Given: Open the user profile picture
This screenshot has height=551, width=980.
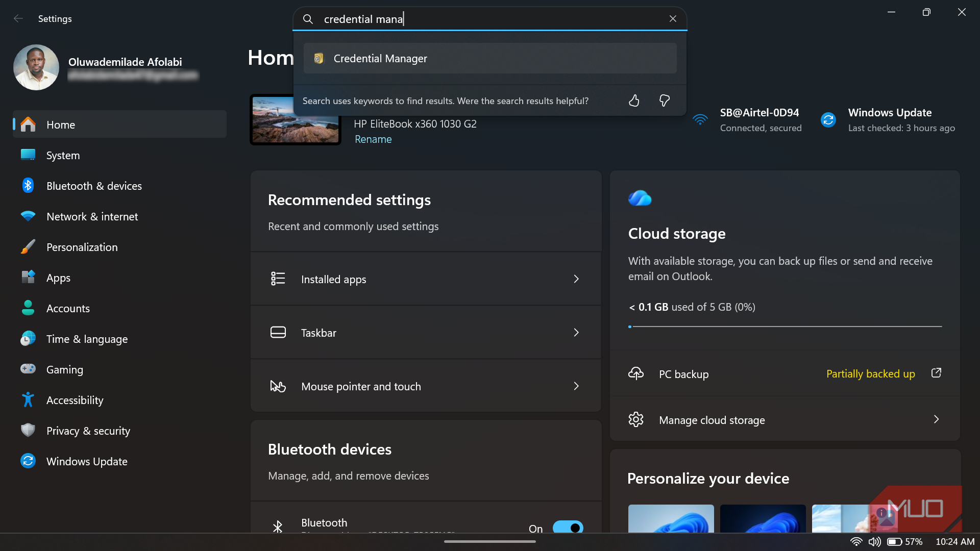Looking at the screenshot, I should point(36,67).
